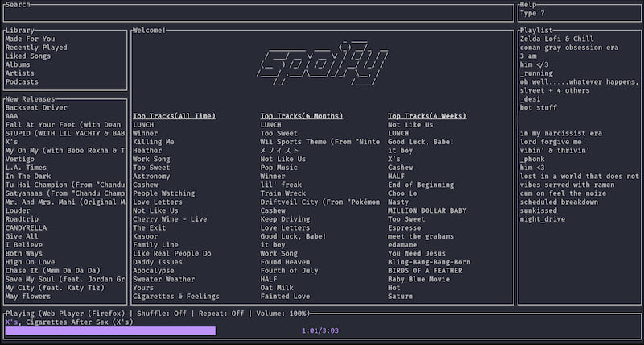644x345 pixels.
Task: Select BIRDS OF A FEATHER track
Action: point(425,271)
